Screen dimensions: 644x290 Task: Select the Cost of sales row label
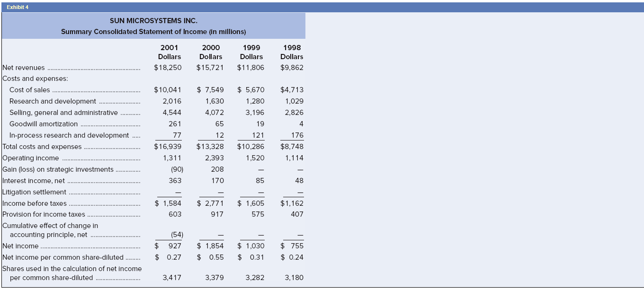[29, 90]
